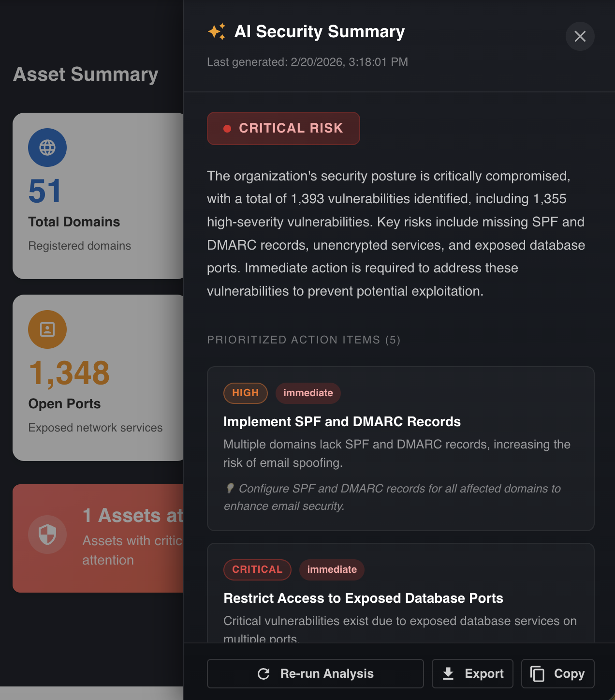The image size is (615, 700).
Task: Open Restrict Access to Exposed Database Ports item
Action: point(363,598)
